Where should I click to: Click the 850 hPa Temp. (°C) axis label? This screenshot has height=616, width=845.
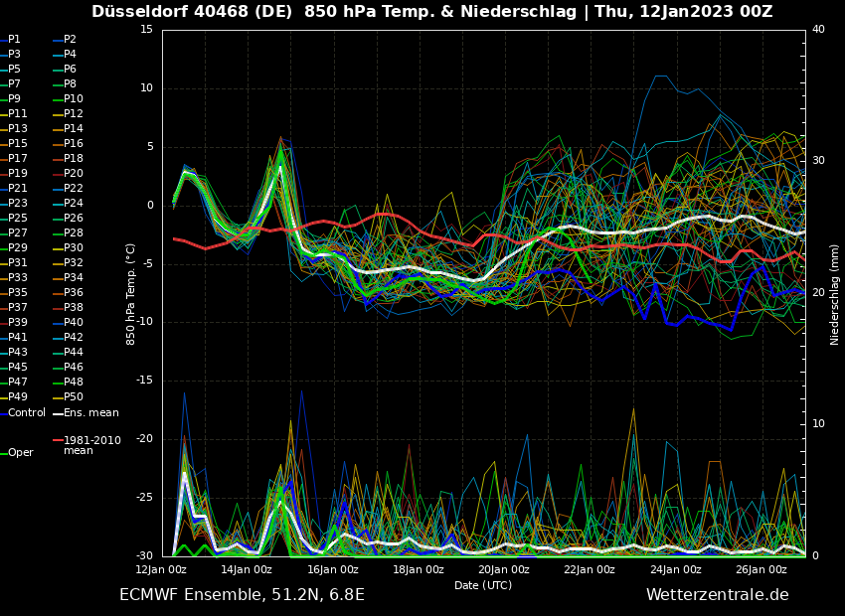point(131,294)
